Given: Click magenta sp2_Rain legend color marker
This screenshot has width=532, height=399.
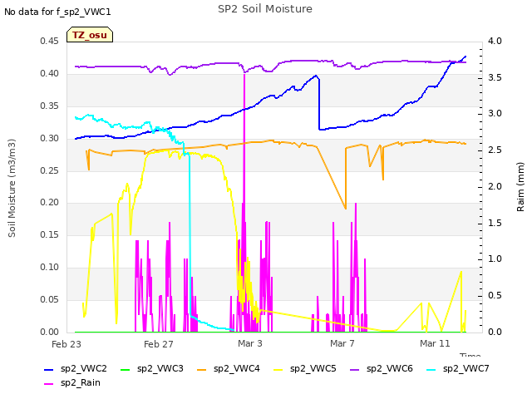Looking at the screenshot, I should click(49, 384).
